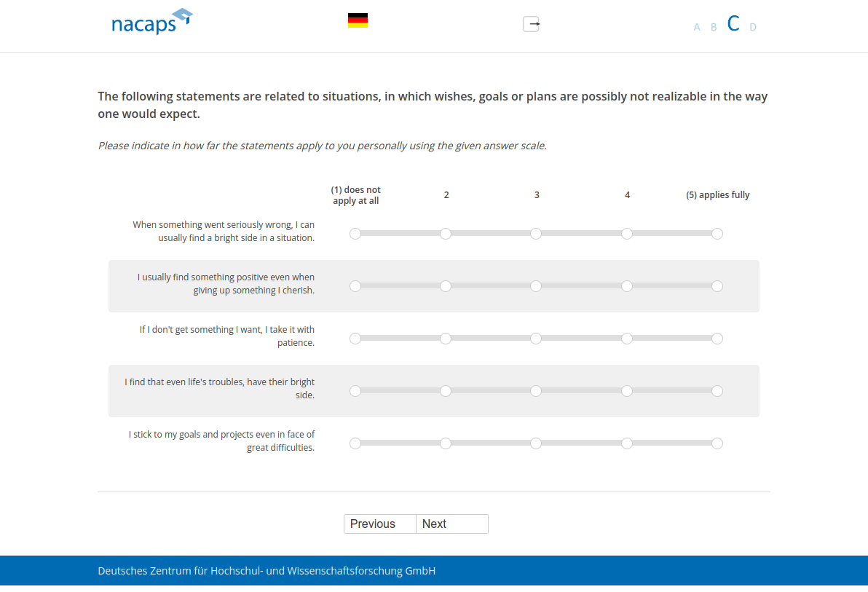Viewport: 868px width, 592px height.
Task: Click slider track between 2 and 3 for 'life's troubles'
Action: click(x=491, y=391)
